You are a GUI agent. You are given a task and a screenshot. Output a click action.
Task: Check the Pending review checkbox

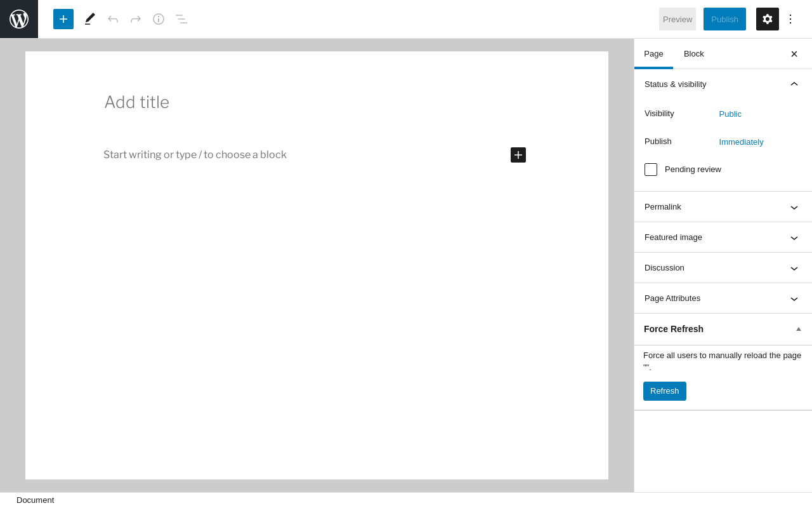(x=651, y=170)
